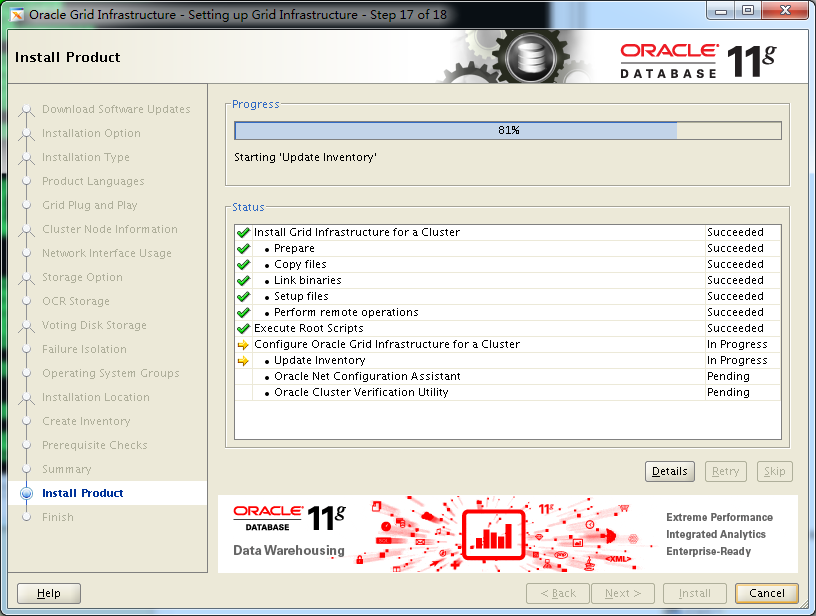Click the red chart graphic in banner
The image size is (816, 616).
coord(493,534)
